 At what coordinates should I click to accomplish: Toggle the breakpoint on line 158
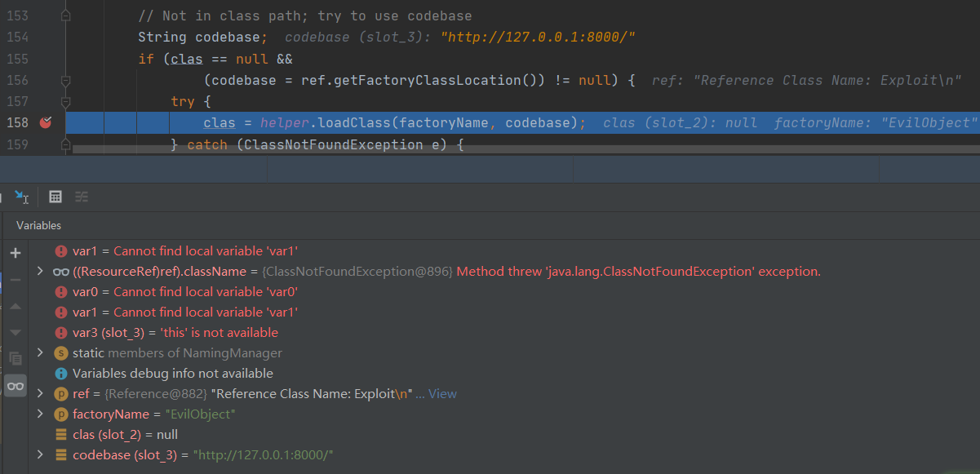tap(46, 122)
